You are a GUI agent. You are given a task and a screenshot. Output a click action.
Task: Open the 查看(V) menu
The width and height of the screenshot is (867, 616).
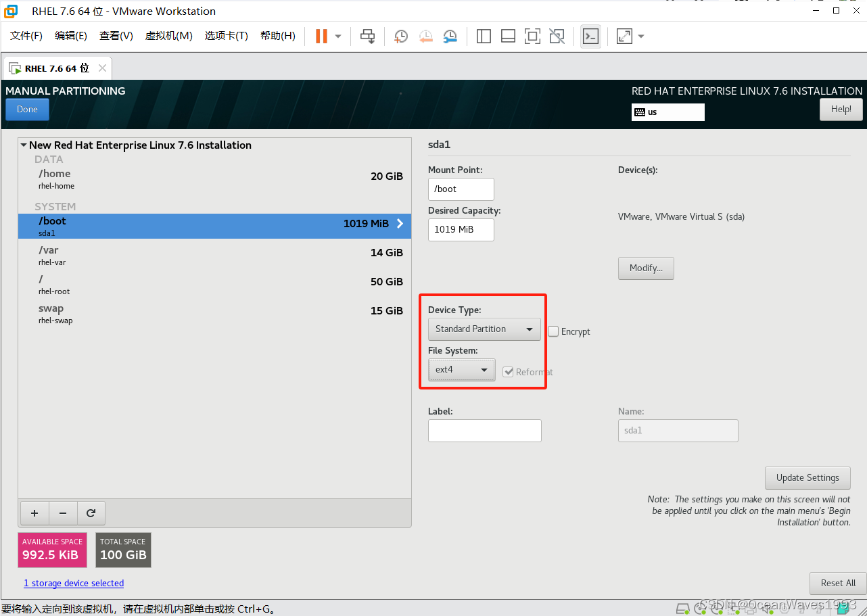[116, 36]
